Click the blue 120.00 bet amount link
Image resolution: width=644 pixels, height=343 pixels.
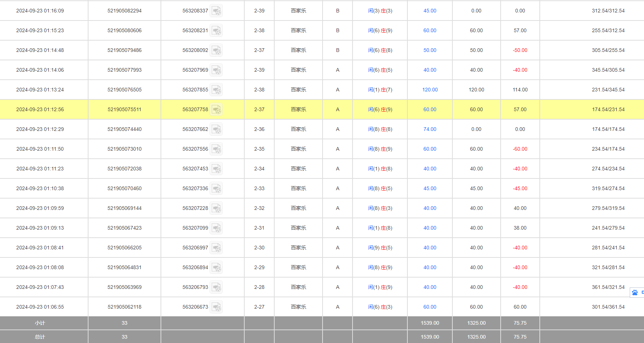pyautogui.click(x=430, y=90)
